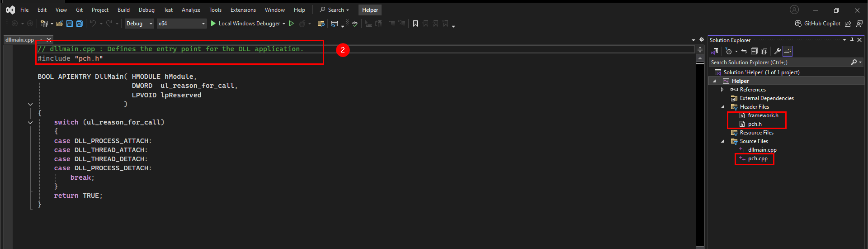Pin the dllmain.cpp tab
This screenshot has width=868, height=249.
tap(41, 40)
